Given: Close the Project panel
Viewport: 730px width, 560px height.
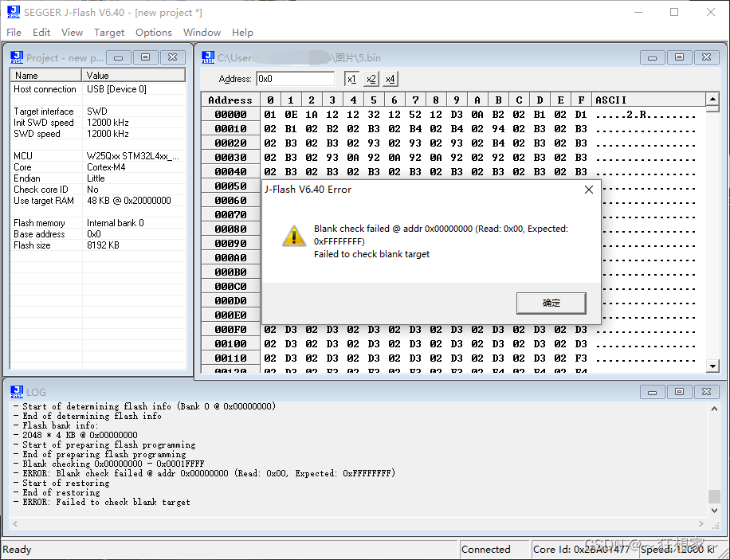Looking at the screenshot, I should [x=172, y=57].
